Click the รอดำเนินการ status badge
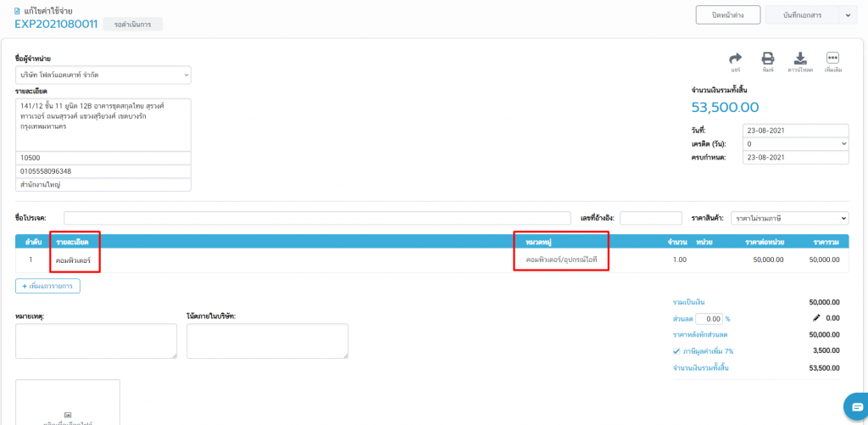Viewport: 868px width, 425px height. pos(132,24)
